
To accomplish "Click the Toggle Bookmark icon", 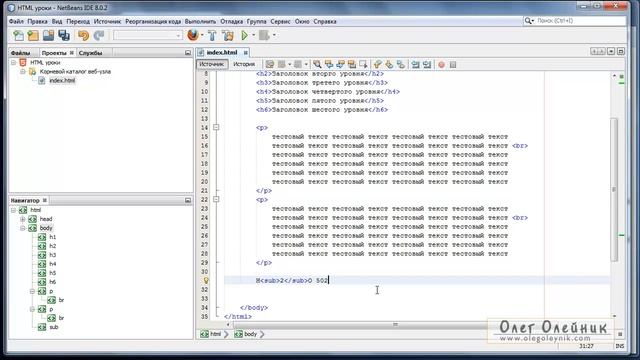I will (401, 64).
